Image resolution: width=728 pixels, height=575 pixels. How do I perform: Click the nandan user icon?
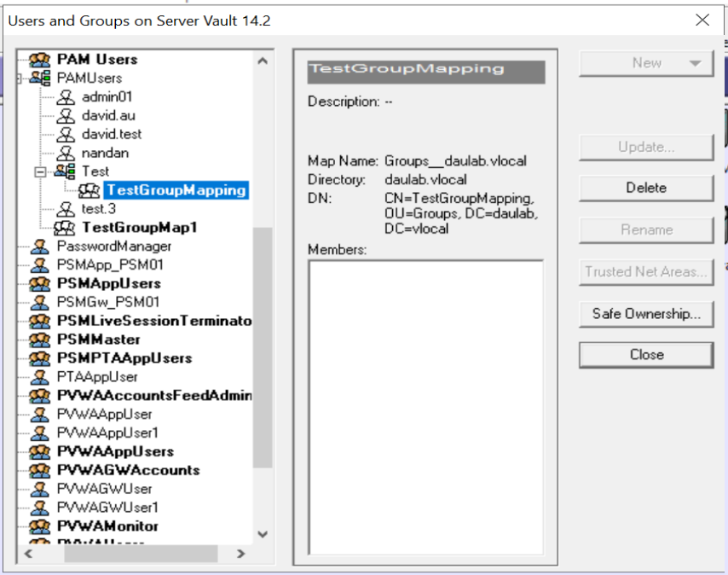[x=66, y=153]
